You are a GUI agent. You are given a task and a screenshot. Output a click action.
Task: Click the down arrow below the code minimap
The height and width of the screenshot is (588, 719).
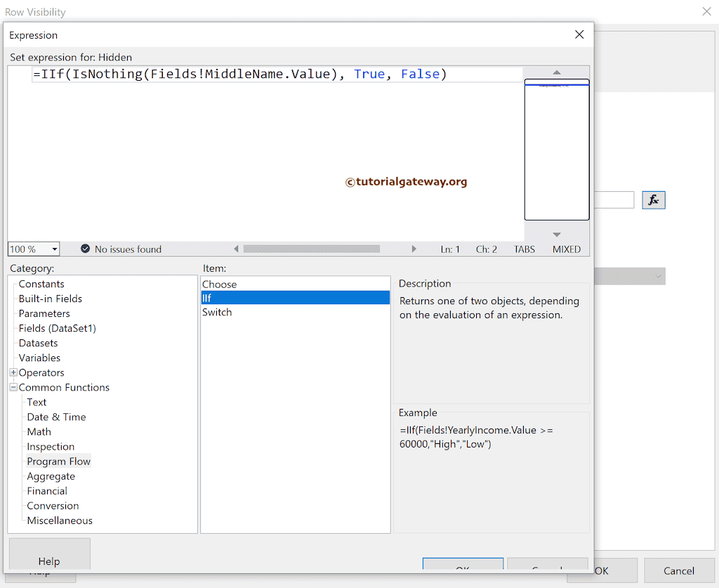tap(556, 235)
